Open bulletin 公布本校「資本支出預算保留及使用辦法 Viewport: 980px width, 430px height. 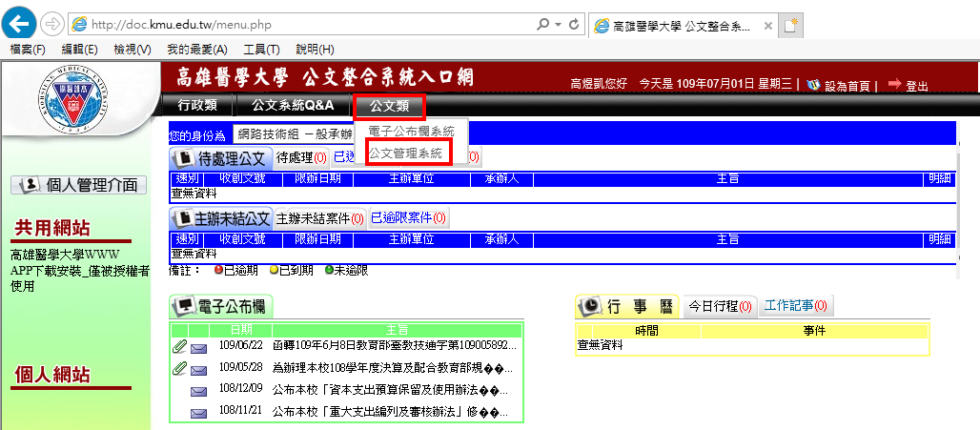coord(391,390)
